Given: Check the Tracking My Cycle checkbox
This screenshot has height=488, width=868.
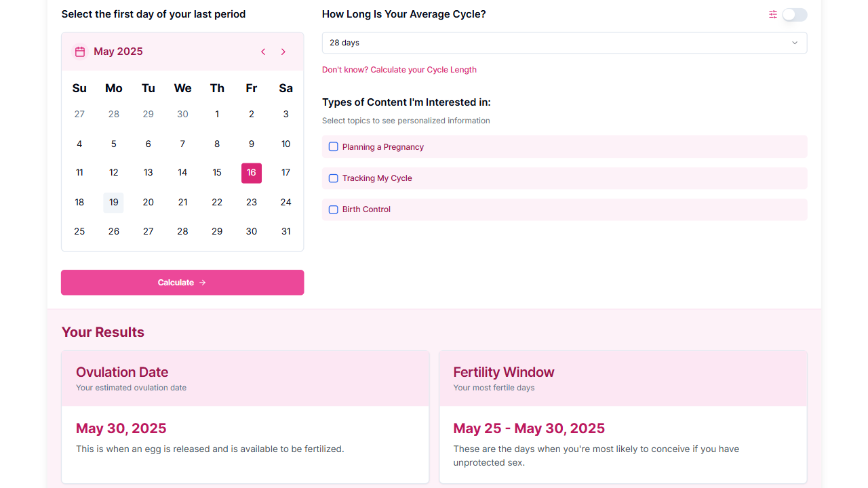Looking at the screenshot, I should click(x=333, y=178).
